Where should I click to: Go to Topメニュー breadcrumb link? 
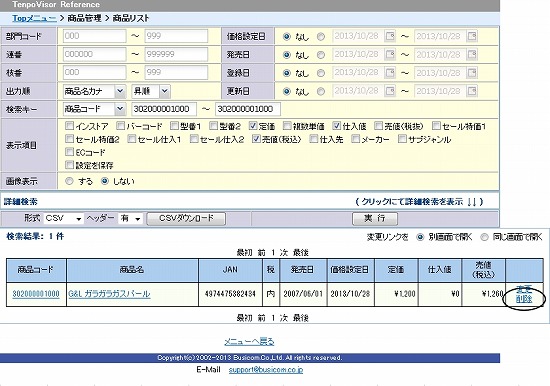[34, 18]
